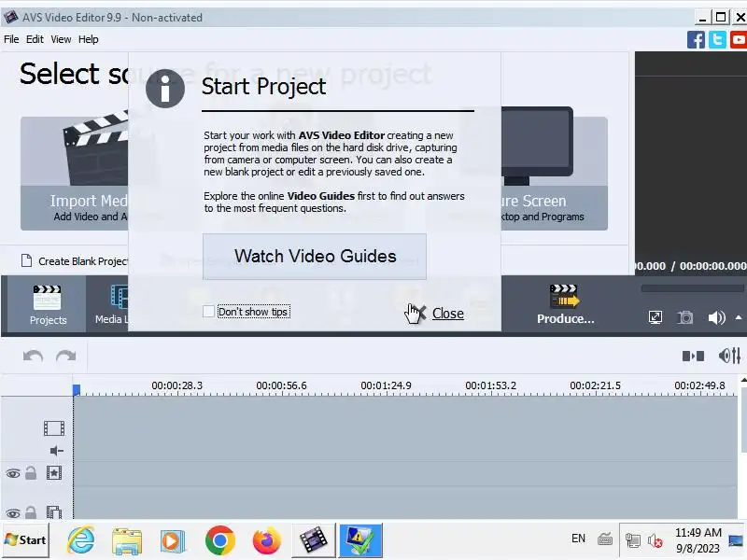This screenshot has width=747, height=560.
Task: Launch Internet Explorer from taskbar
Action: [80, 540]
